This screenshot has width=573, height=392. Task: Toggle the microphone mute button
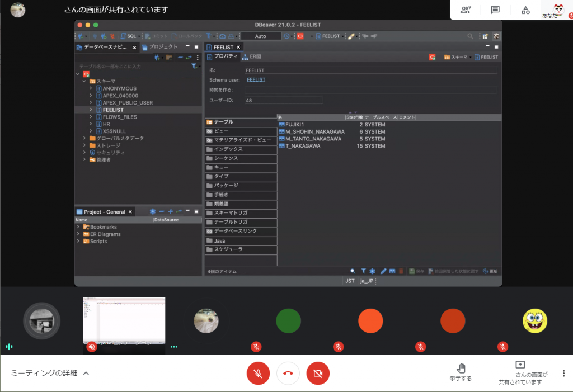259,373
